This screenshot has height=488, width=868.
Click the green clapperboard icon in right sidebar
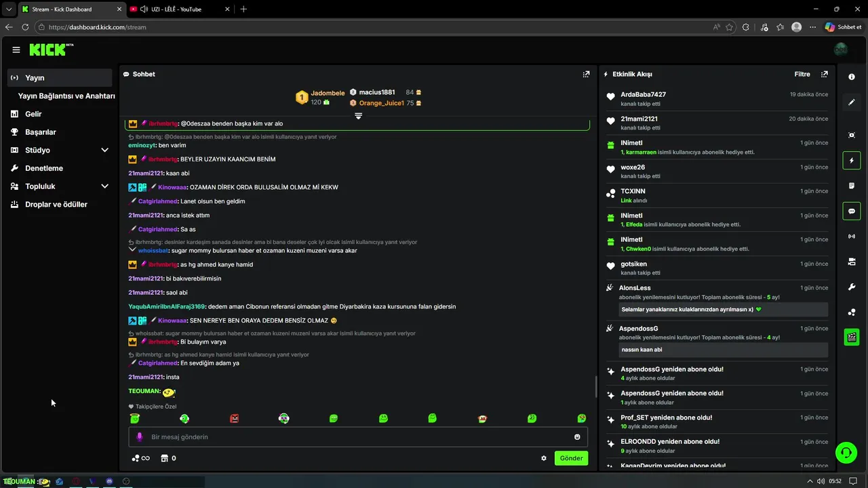(x=852, y=337)
